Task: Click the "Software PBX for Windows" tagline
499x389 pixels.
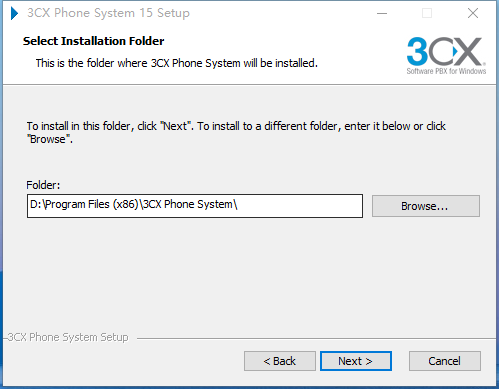Action: pyautogui.click(x=446, y=71)
